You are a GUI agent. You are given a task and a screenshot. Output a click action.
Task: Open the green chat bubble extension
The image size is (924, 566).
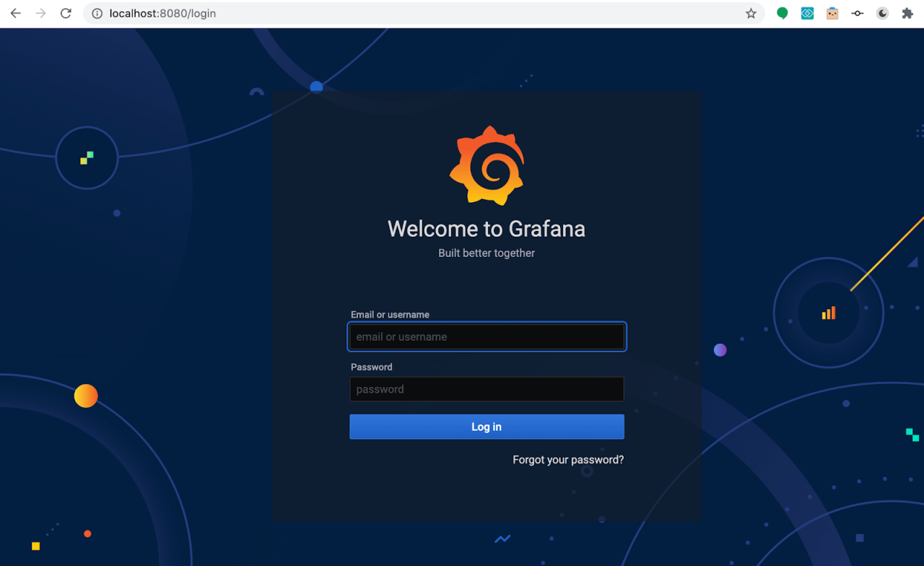pyautogui.click(x=782, y=14)
